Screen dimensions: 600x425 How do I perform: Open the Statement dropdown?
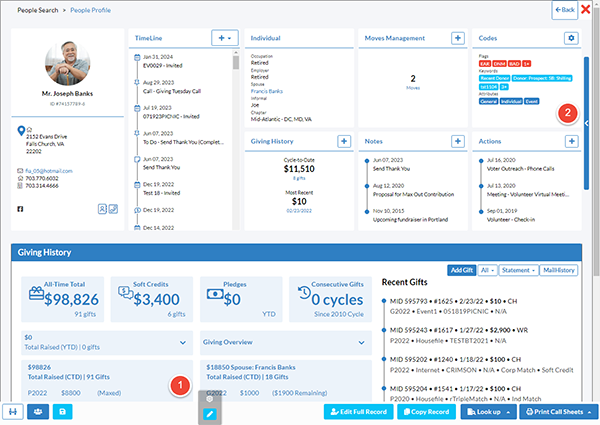pyautogui.click(x=518, y=270)
